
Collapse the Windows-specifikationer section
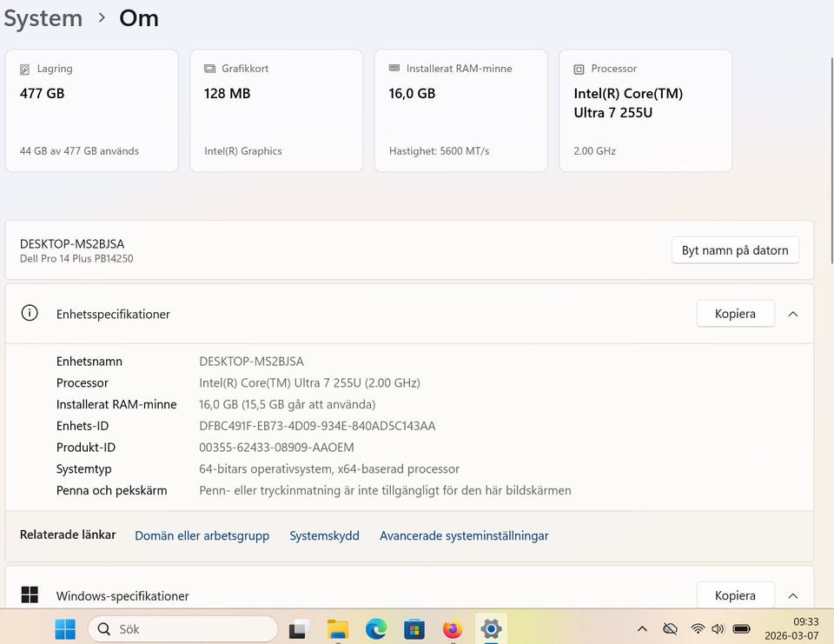pyautogui.click(x=792, y=595)
